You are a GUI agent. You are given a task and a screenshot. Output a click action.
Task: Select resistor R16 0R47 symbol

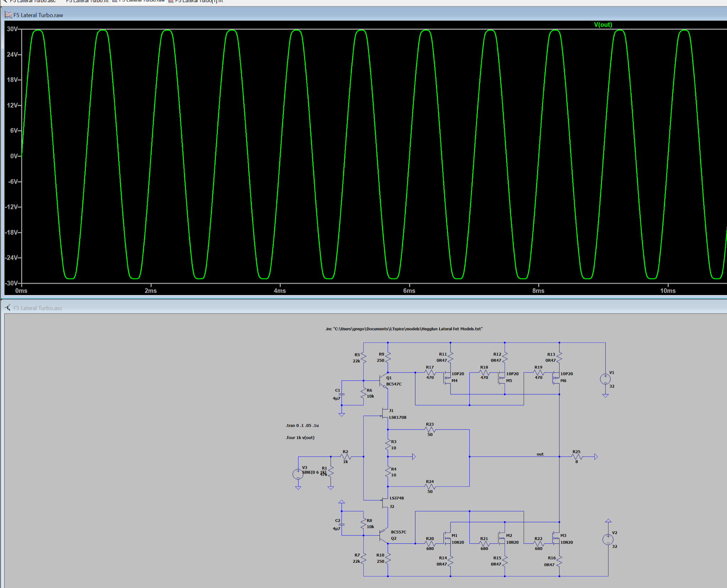click(x=559, y=561)
